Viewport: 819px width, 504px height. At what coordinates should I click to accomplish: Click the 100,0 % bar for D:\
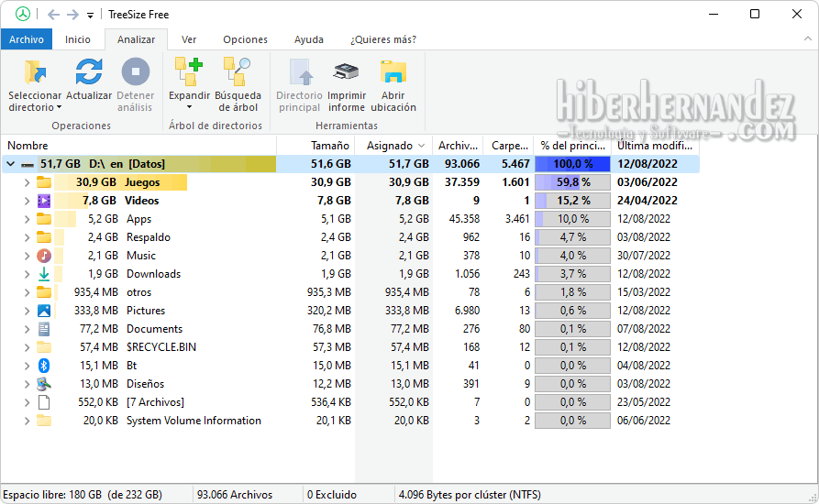[572, 164]
